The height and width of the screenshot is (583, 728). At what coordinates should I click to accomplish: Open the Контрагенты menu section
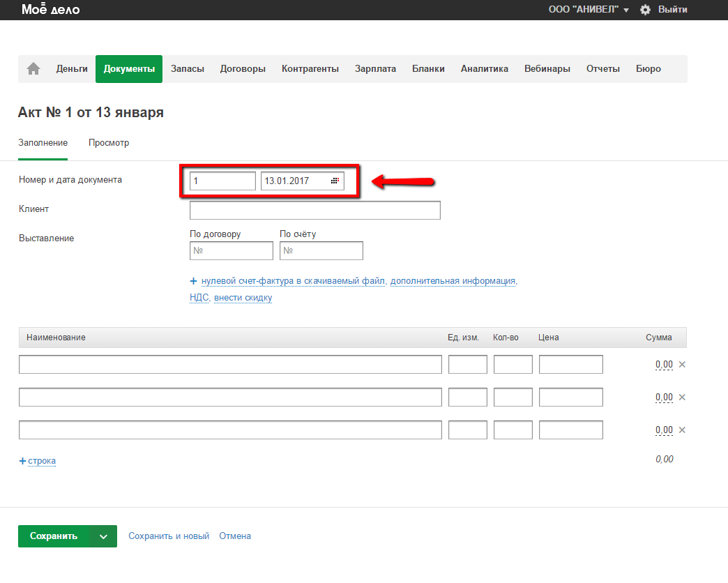pyautogui.click(x=310, y=69)
